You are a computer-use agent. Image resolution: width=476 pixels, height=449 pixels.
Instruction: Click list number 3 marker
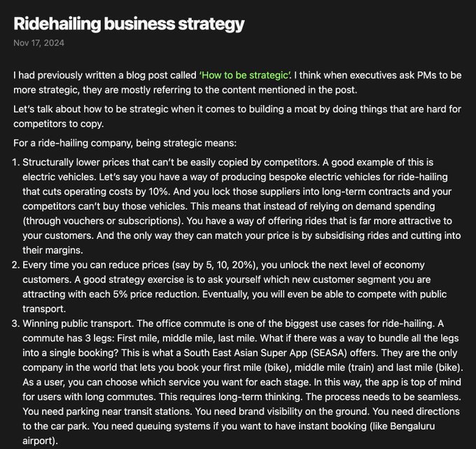click(x=16, y=324)
